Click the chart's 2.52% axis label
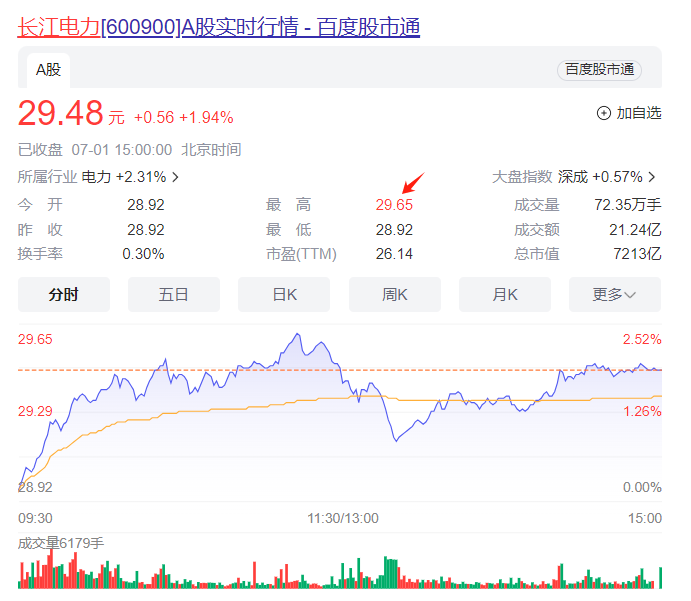The width and height of the screenshot is (691, 601). point(642,339)
